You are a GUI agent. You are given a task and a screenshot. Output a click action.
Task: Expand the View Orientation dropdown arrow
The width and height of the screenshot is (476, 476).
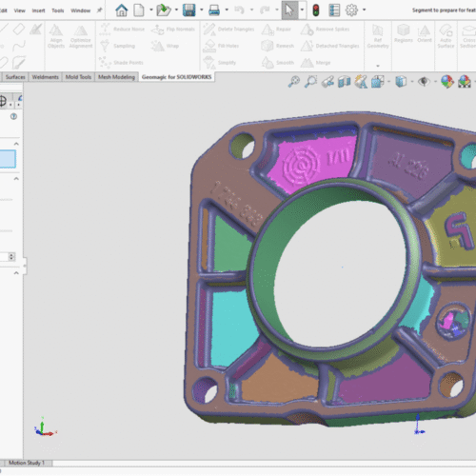(388, 82)
